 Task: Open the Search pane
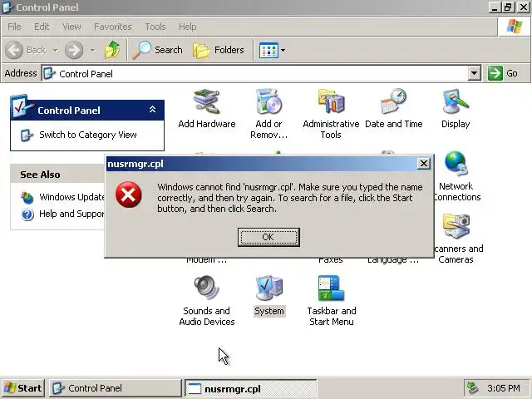(157, 50)
